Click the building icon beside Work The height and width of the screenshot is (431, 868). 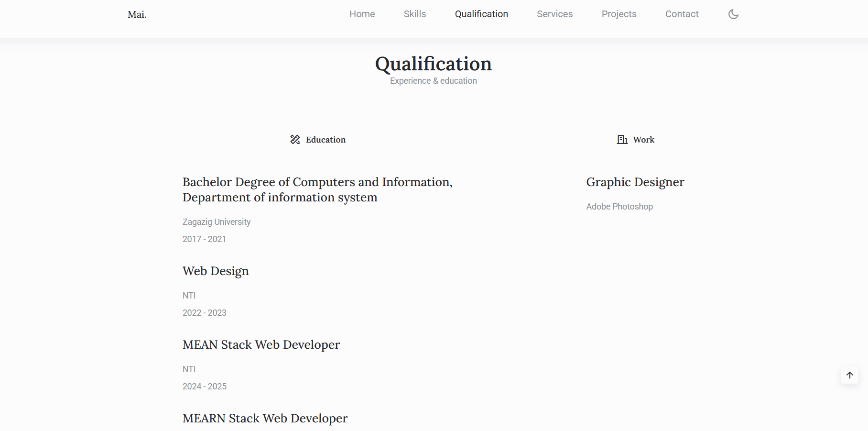tap(622, 140)
